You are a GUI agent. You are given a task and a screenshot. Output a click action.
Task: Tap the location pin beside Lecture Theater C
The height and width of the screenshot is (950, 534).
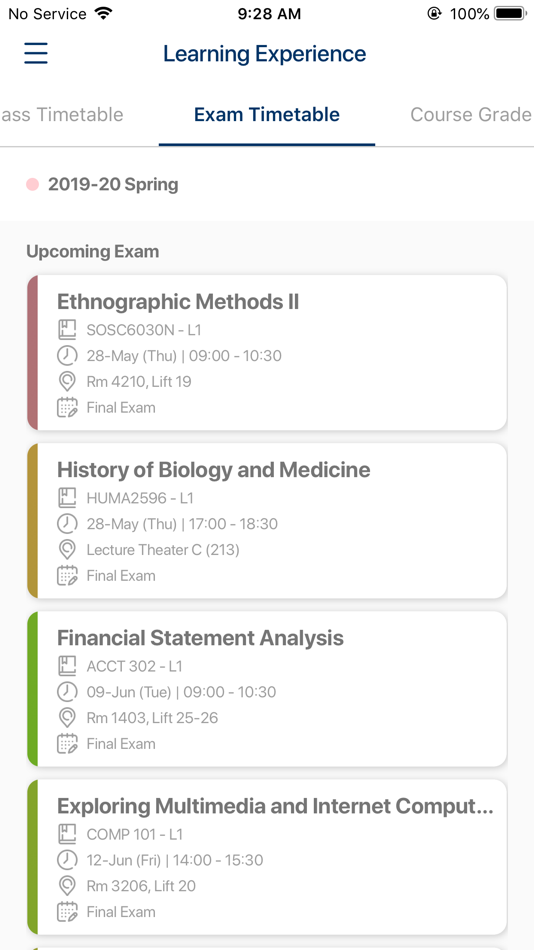pos(67,550)
